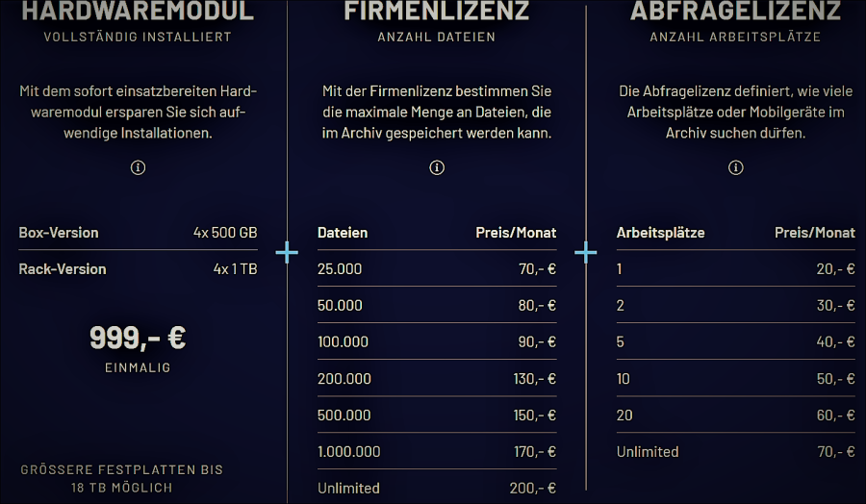Select the 500.000 Dateien row
Viewport: 866px width, 504px height.
click(x=437, y=415)
